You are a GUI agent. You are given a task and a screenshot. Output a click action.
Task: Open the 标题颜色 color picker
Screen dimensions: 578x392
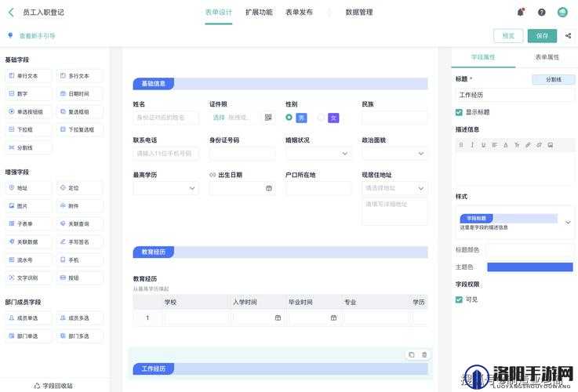(x=530, y=250)
